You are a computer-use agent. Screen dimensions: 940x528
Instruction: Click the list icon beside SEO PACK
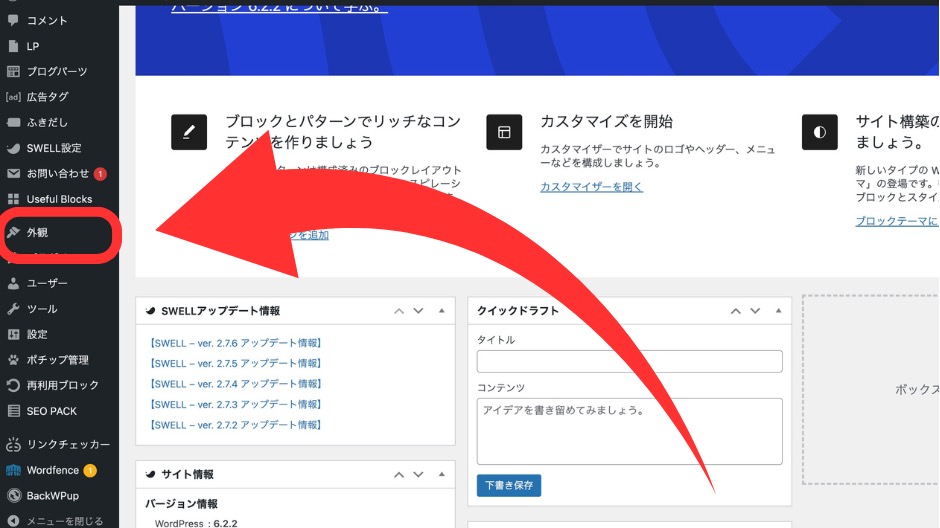(13, 411)
